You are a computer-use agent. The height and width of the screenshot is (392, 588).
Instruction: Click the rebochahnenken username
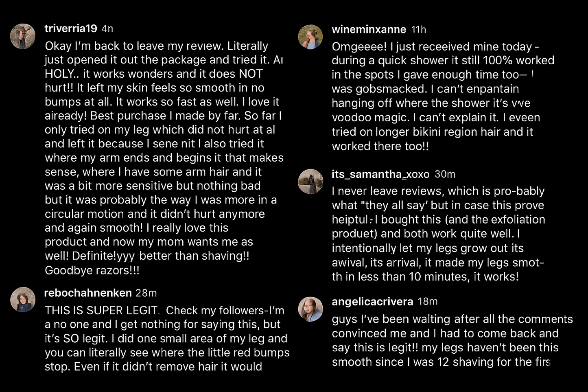(87, 293)
